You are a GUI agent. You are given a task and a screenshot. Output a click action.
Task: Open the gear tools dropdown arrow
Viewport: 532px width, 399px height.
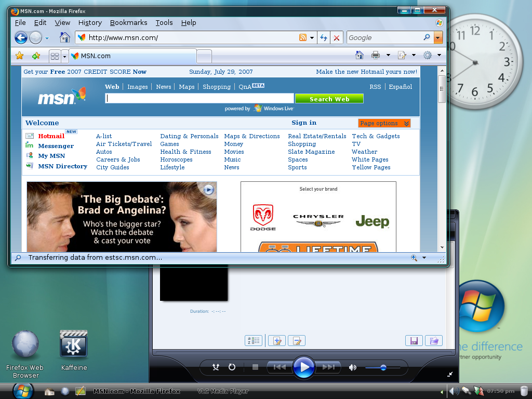click(x=439, y=55)
